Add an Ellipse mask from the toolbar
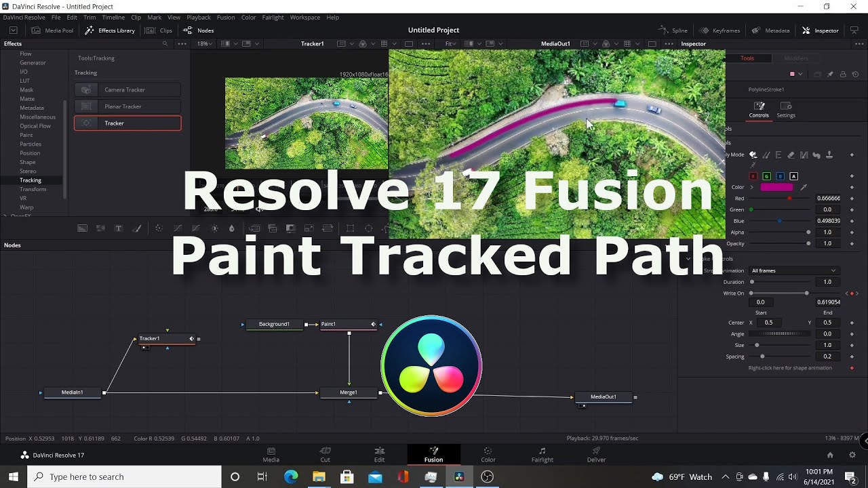The image size is (868, 488). [x=369, y=228]
